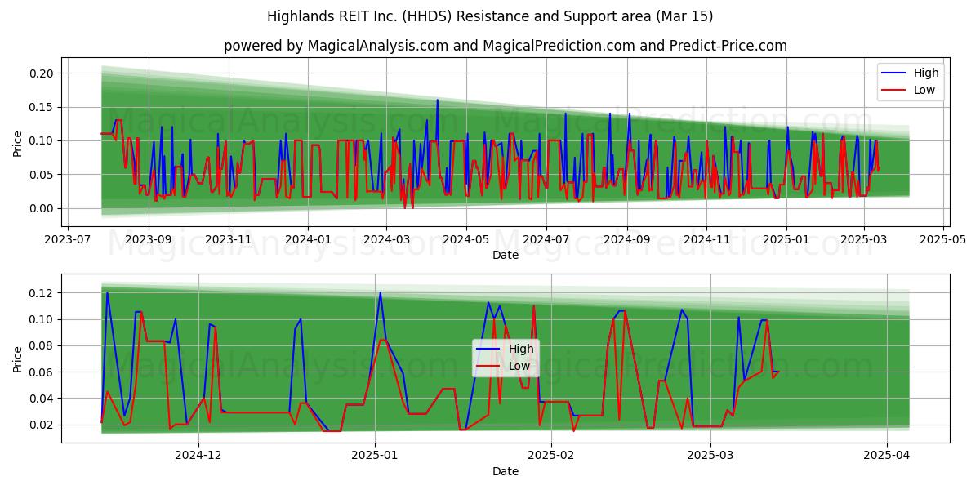This screenshot has height=490, width=980.
Task: Click the '0.20' y-axis tick in top chart
Action: pyautogui.click(x=42, y=73)
